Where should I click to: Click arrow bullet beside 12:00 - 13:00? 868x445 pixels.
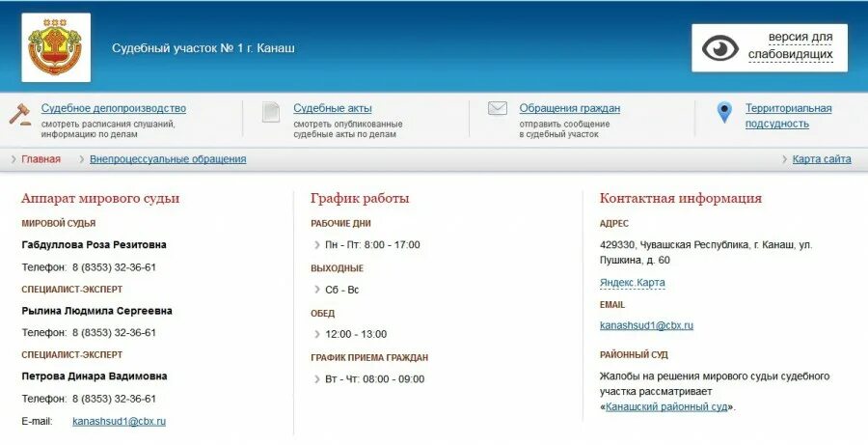click(x=317, y=334)
